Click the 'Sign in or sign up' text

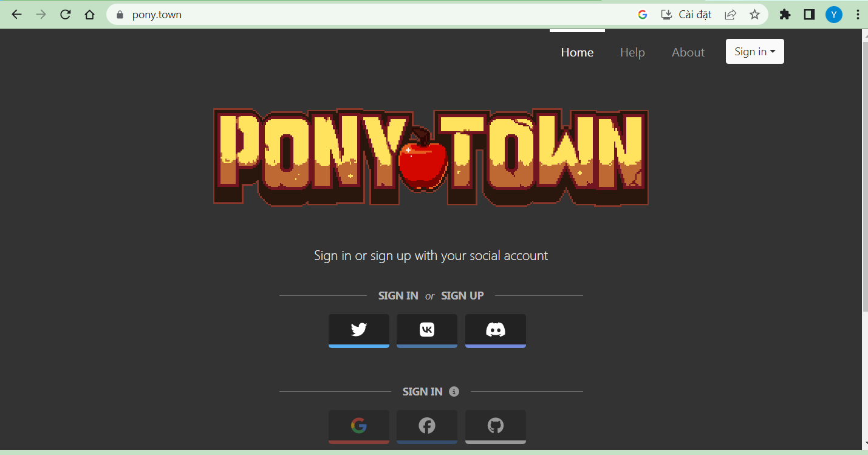pyautogui.click(x=431, y=256)
